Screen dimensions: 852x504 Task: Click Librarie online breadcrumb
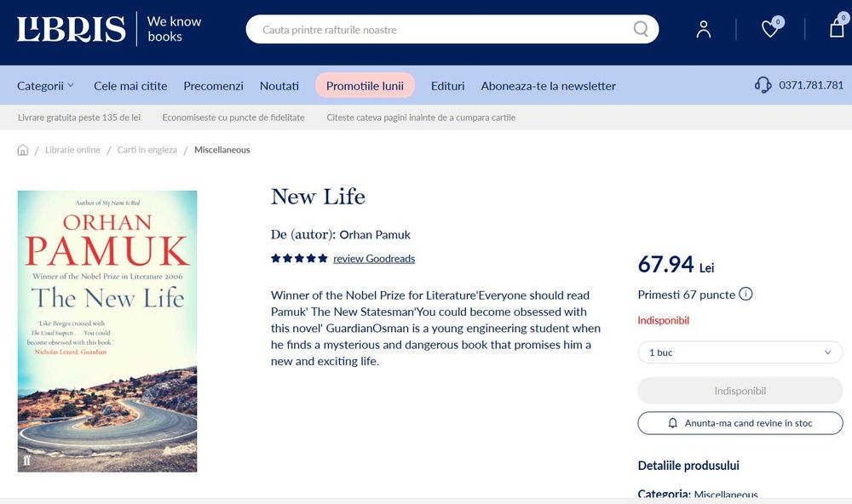[72, 150]
